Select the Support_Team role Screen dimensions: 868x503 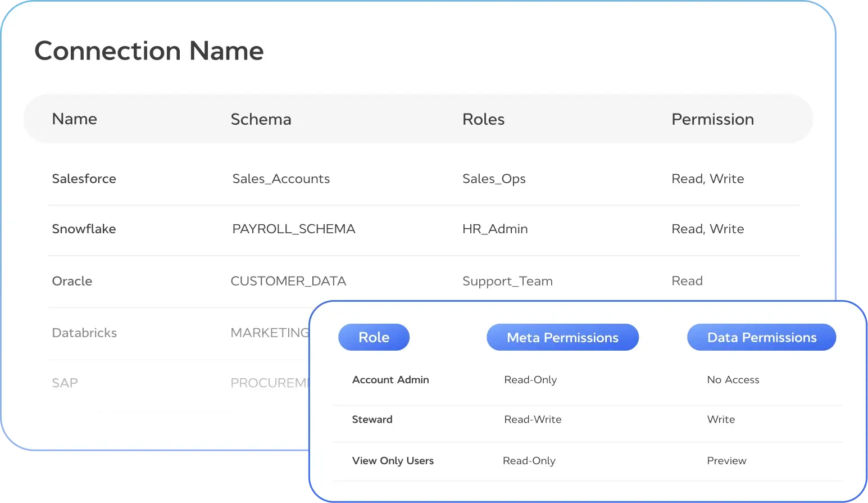click(507, 281)
